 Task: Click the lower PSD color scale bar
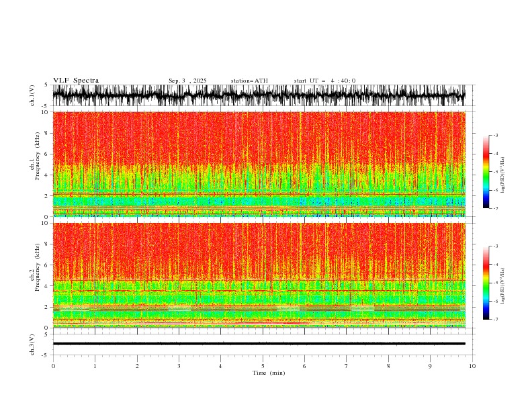[486, 283]
